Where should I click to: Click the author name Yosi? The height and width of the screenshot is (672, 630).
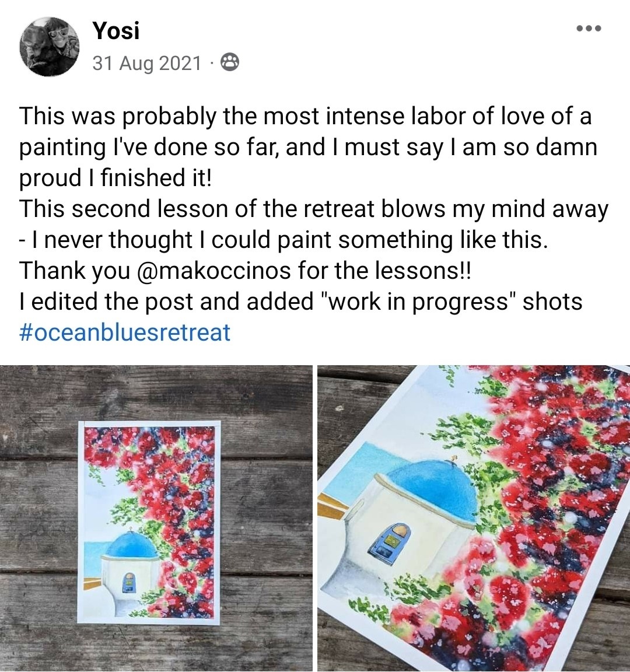tap(116, 30)
